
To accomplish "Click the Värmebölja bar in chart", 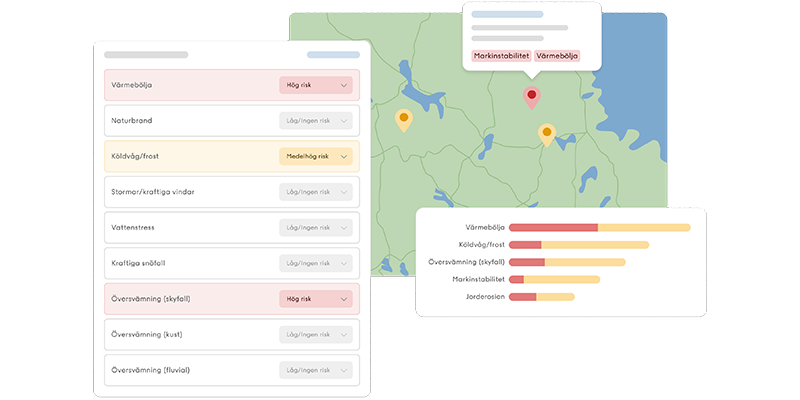I will 599,228.
